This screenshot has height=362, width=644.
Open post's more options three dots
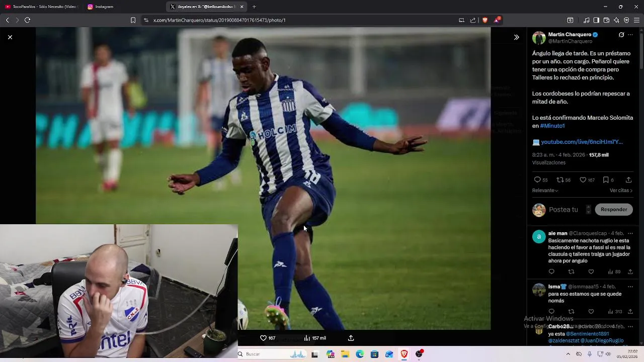pyautogui.click(x=630, y=35)
